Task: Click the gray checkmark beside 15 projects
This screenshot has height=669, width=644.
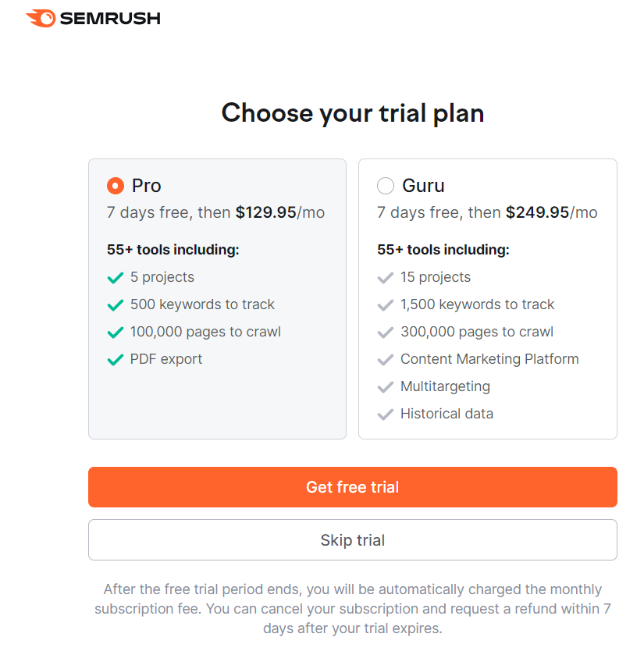Action: click(386, 278)
